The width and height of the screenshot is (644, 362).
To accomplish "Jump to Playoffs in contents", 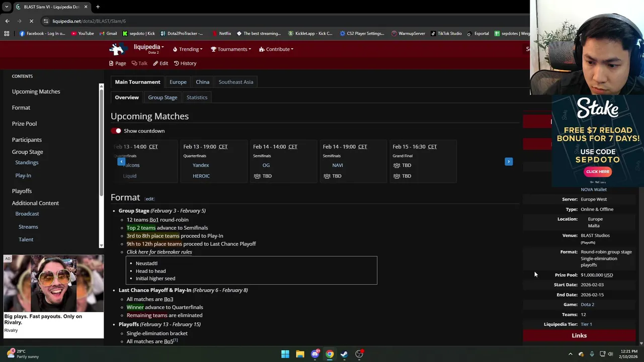I will pos(22,191).
